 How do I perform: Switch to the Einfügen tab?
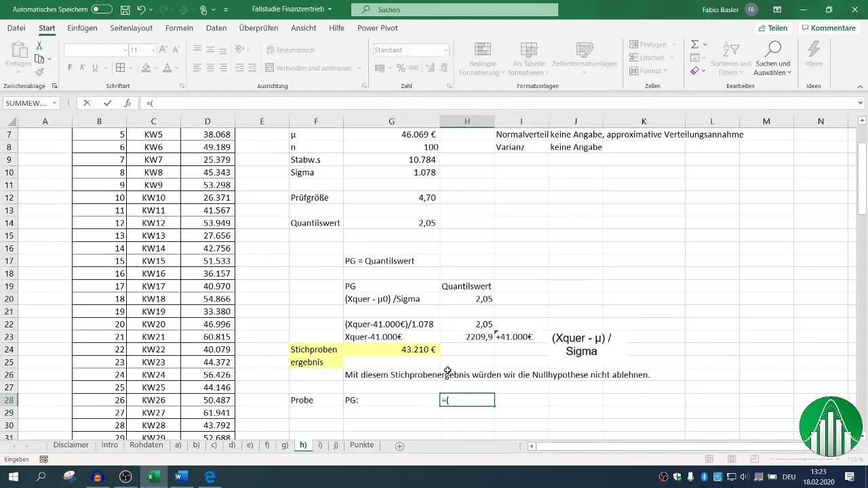(82, 28)
